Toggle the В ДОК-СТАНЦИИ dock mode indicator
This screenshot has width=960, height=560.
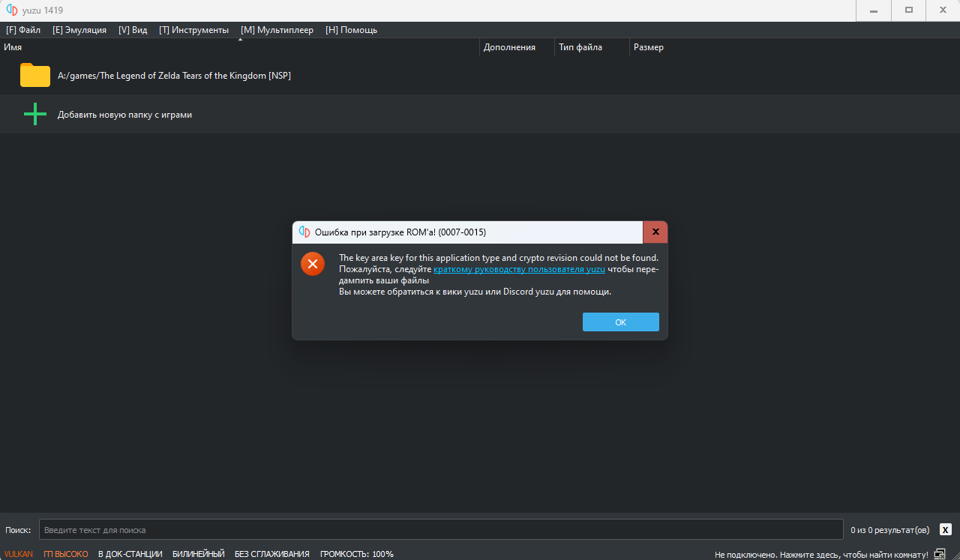pos(130,555)
